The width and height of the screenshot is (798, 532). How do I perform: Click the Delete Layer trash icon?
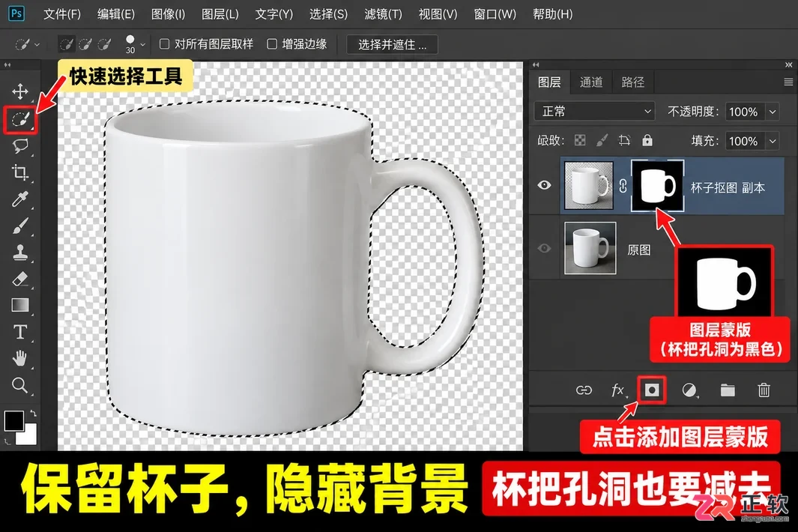[764, 390]
